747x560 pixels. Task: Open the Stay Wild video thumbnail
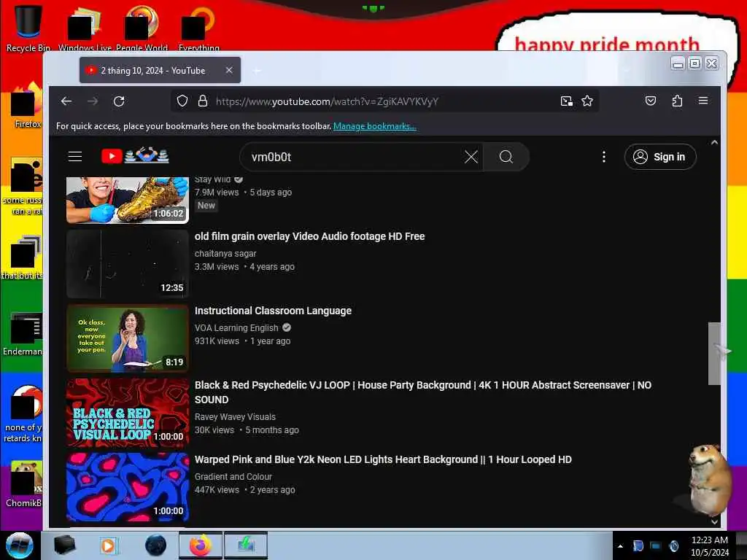click(x=128, y=200)
